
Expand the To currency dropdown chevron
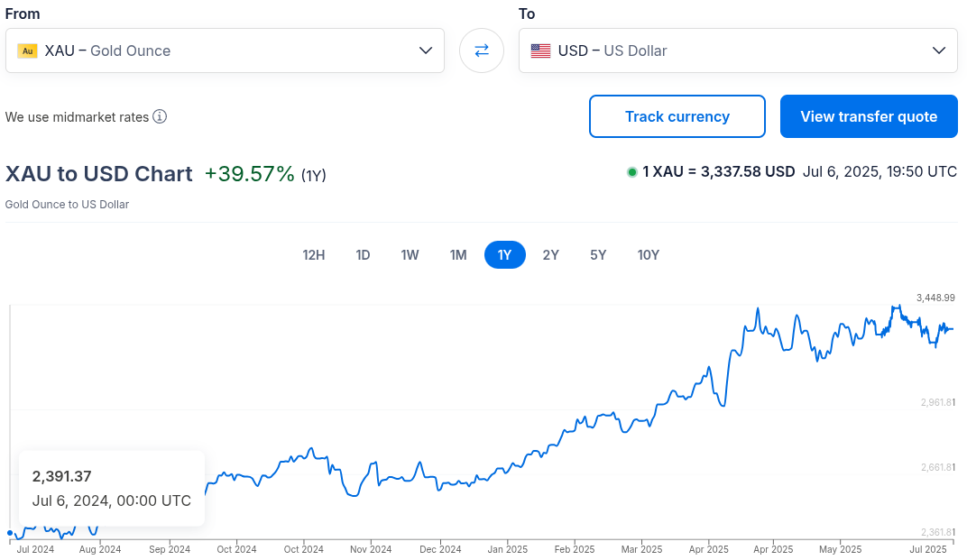pos(939,50)
